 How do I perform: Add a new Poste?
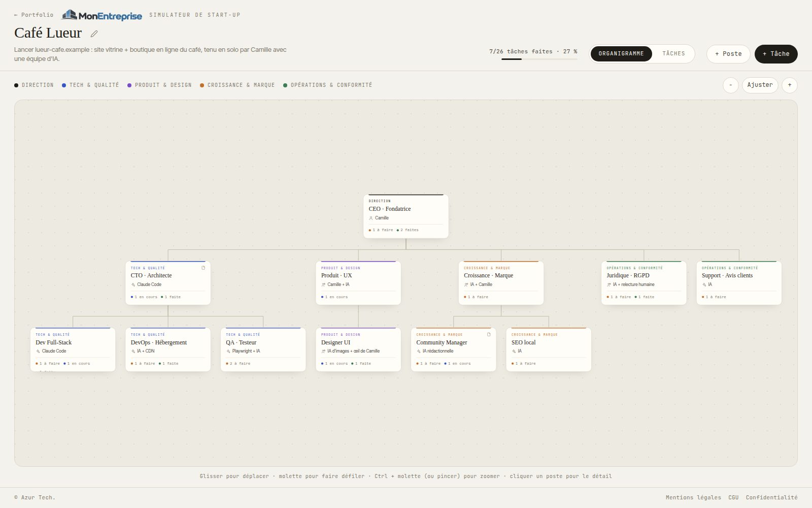coord(728,54)
